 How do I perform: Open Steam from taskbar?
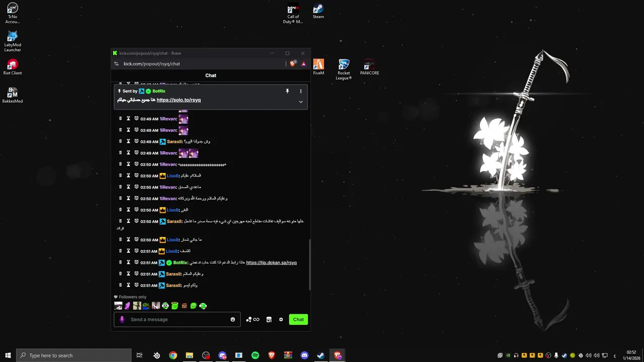click(x=320, y=355)
